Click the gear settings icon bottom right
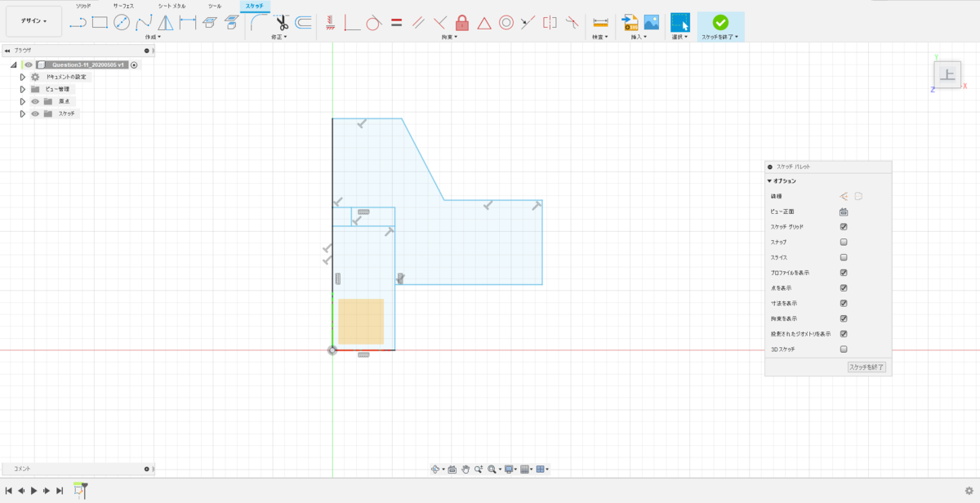 (x=969, y=491)
